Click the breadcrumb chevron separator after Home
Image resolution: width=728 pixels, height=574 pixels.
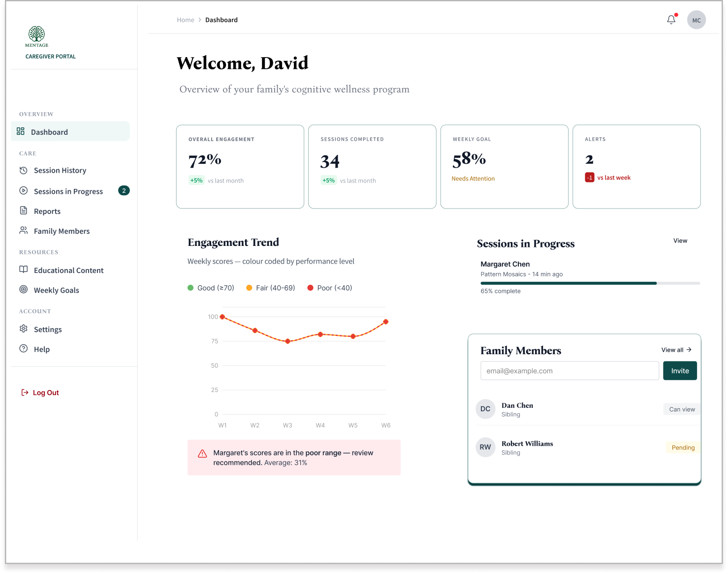(200, 20)
